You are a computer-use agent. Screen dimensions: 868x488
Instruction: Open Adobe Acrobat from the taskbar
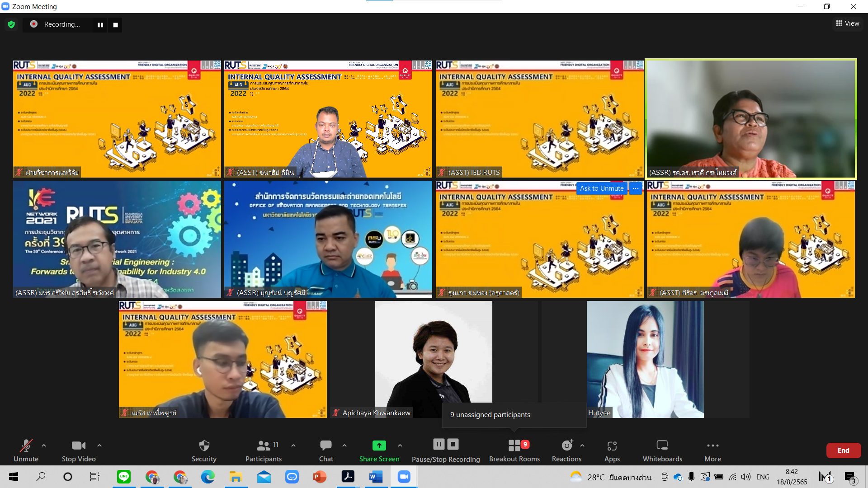(x=348, y=477)
